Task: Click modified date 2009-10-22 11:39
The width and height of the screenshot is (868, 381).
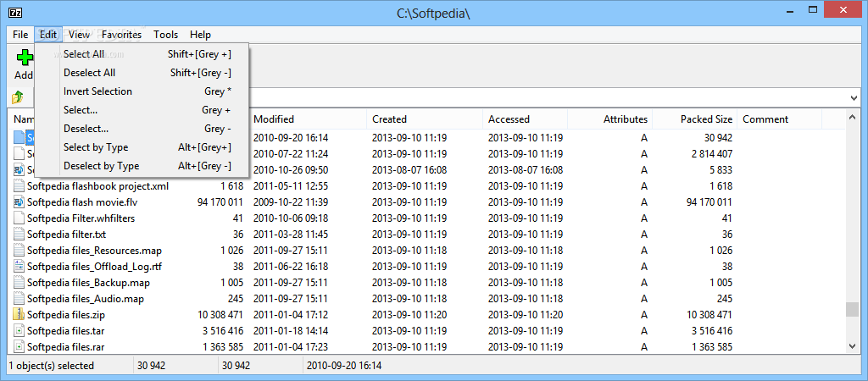Action: click(x=291, y=202)
